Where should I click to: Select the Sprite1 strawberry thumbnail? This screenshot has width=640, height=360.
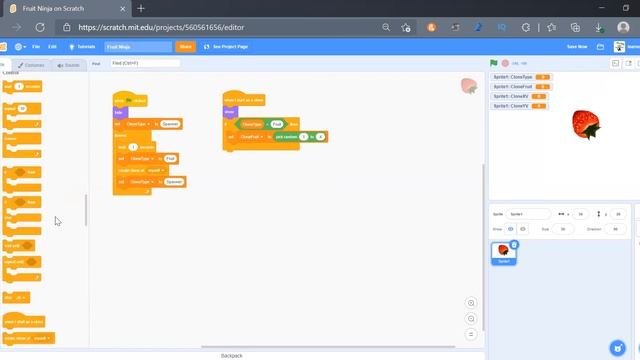(503, 254)
